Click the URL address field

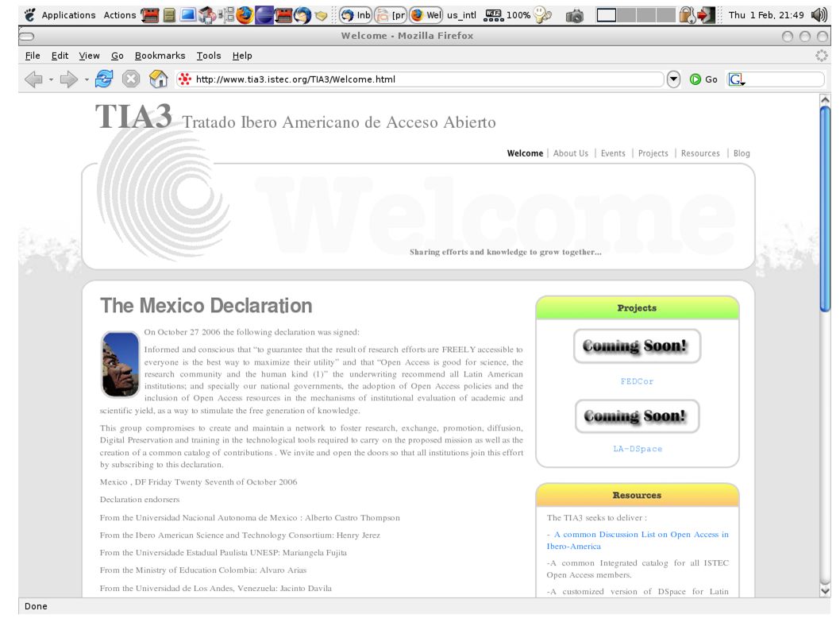coord(421,79)
